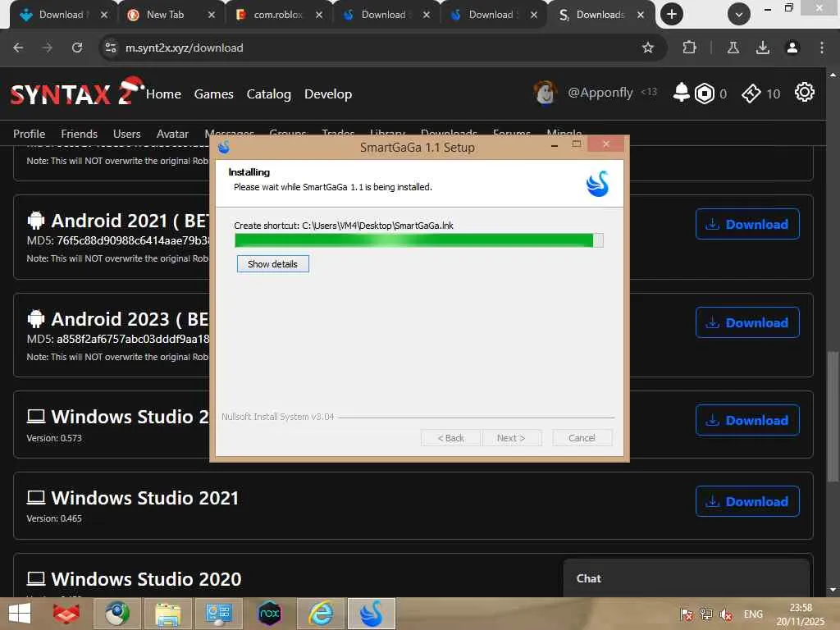Download the Android 2021 client
Image resolution: width=840 pixels, height=630 pixels.
[x=747, y=224]
